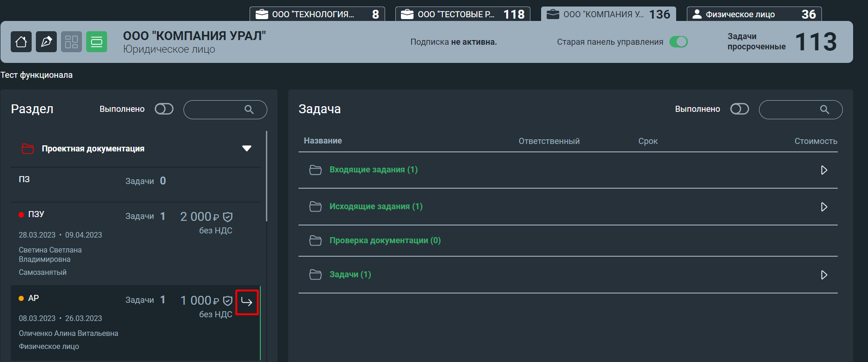Go to the home icon button

click(21, 42)
